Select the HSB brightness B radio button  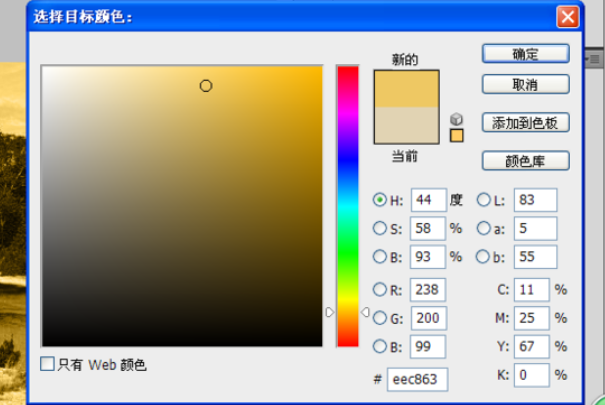(x=380, y=256)
